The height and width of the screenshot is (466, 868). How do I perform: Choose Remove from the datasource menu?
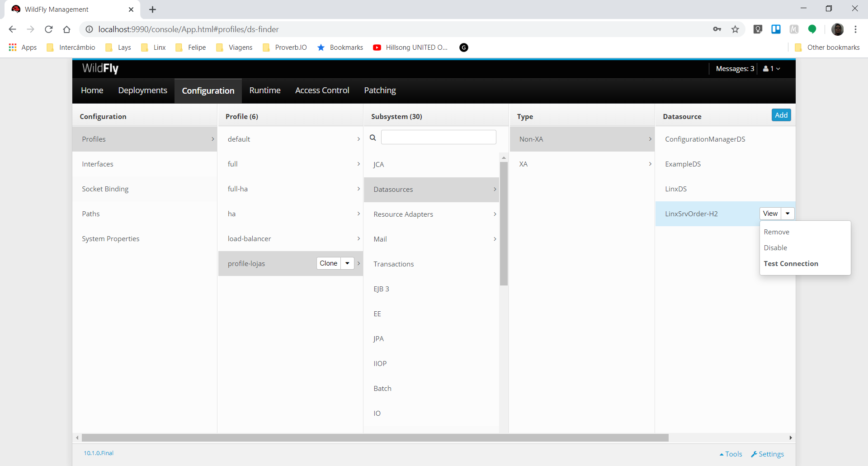pos(777,232)
